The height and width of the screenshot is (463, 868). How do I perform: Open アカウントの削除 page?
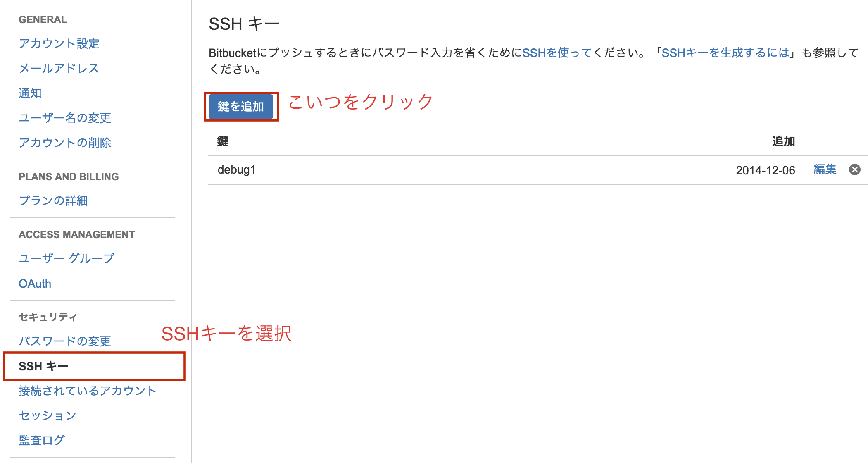(65, 142)
